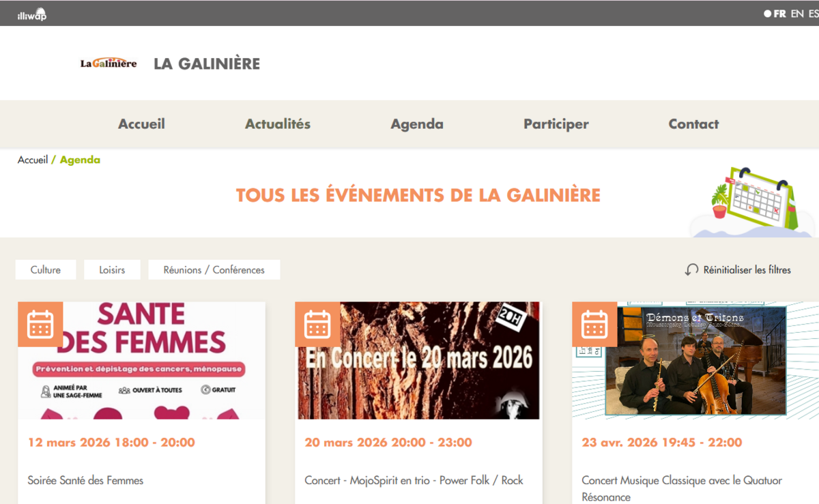Viewport: 819px width, 504px height.
Task: Click the reset arrow icon beside Réinitialiser
Action: click(691, 270)
